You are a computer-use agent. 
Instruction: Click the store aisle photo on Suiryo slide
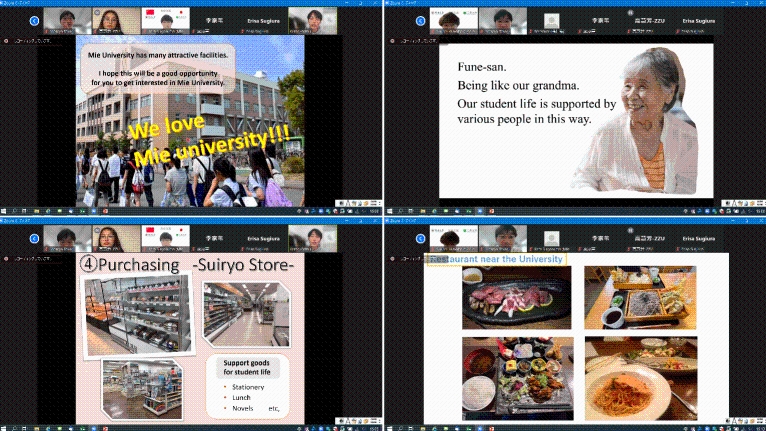point(247,314)
